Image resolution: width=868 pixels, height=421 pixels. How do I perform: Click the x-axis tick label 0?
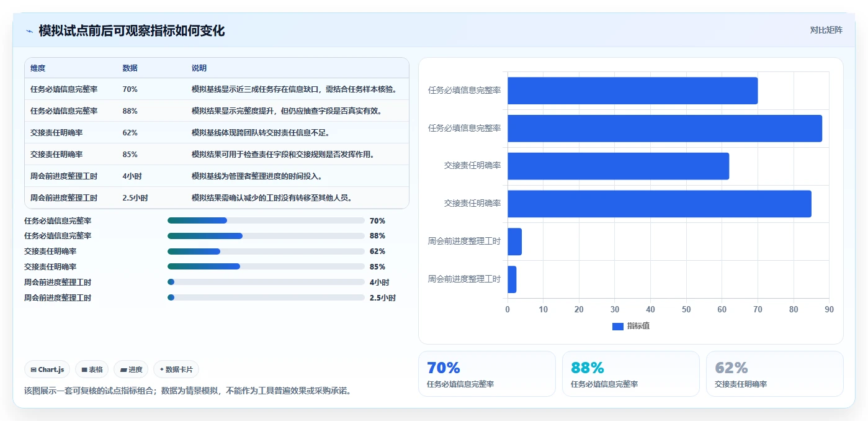(508, 309)
